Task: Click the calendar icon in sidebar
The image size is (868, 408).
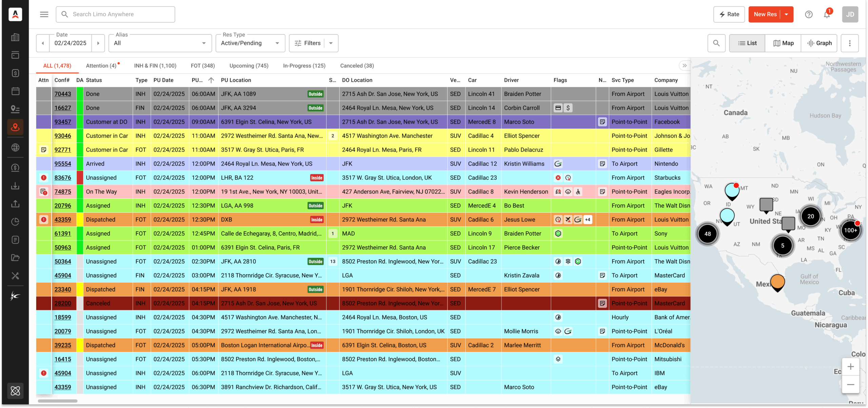Action: point(15,91)
